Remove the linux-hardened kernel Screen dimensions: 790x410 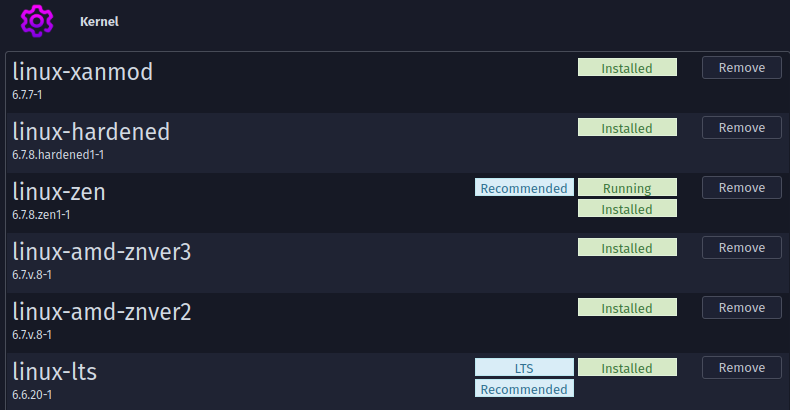pos(741,128)
